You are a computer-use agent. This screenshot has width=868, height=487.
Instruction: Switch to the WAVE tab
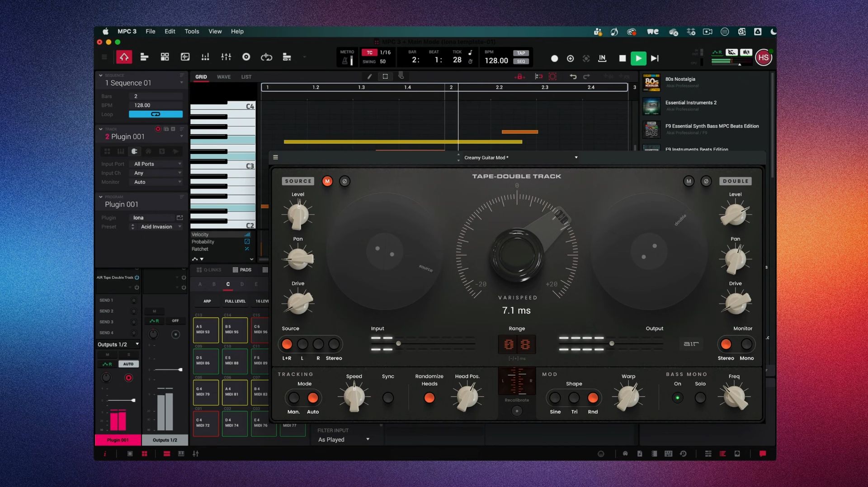[224, 77]
